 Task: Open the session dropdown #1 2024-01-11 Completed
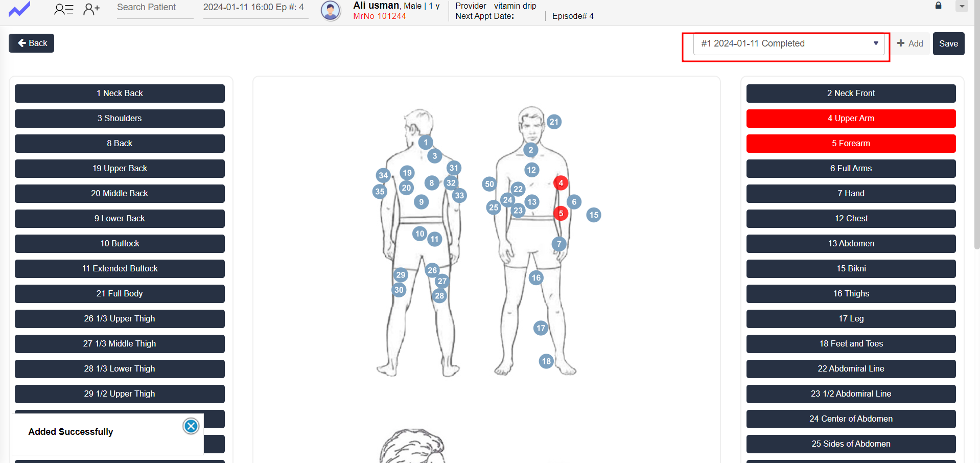coord(788,44)
